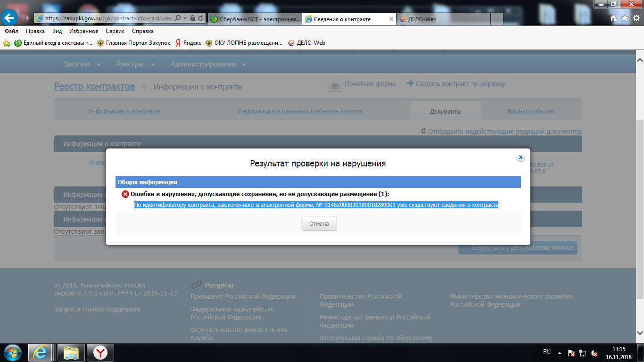Image resolution: width=644 pixels, height=362 pixels.
Task: Switch to the Журнал событий tab
Action: 530,111
